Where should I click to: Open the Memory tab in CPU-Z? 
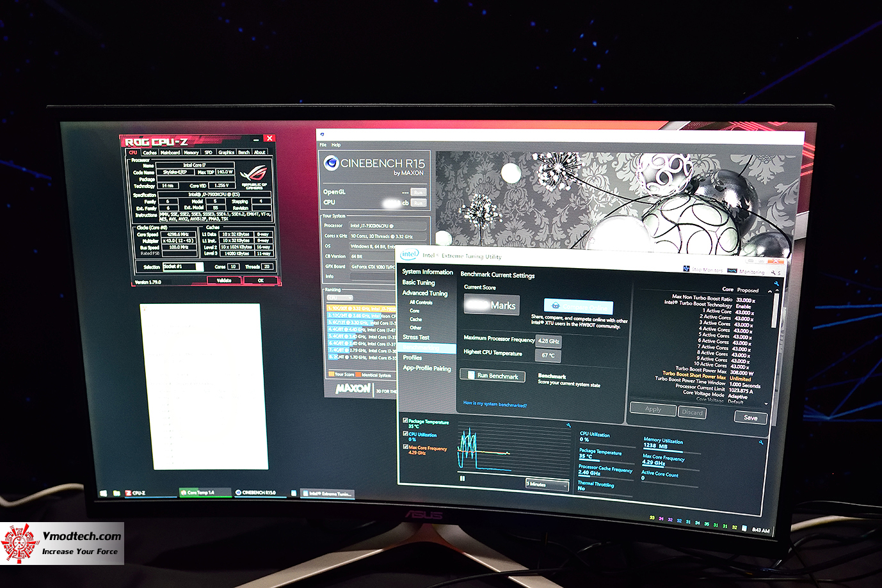click(x=191, y=152)
